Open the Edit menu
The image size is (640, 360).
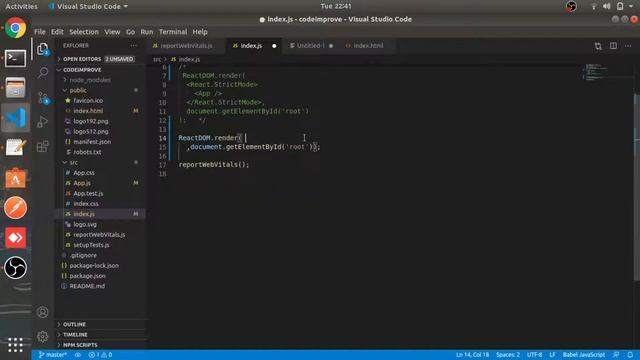click(57, 32)
